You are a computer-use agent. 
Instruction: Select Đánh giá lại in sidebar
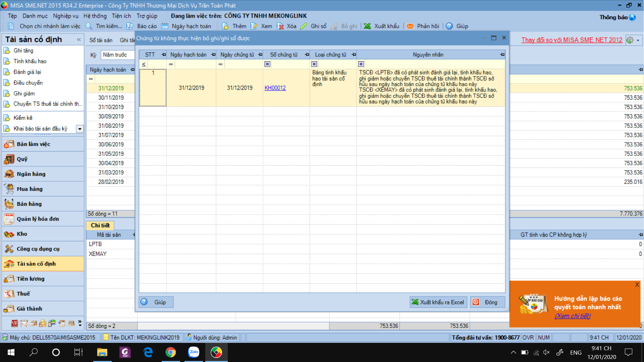(27, 72)
